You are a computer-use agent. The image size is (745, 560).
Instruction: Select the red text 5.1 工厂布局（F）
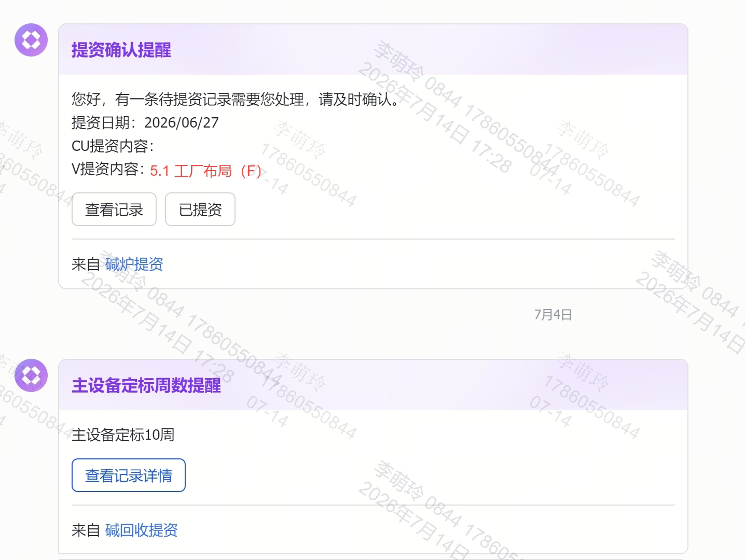pos(205,171)
